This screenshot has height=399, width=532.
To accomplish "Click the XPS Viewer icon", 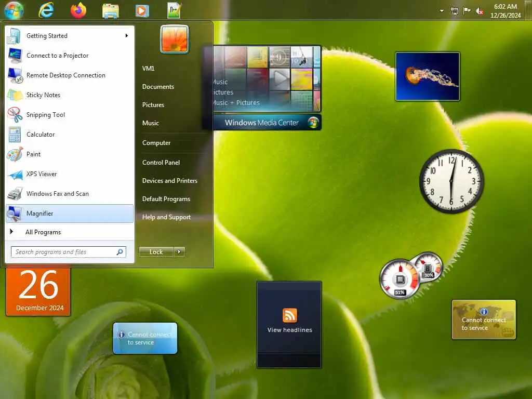I will coord(15,175).
